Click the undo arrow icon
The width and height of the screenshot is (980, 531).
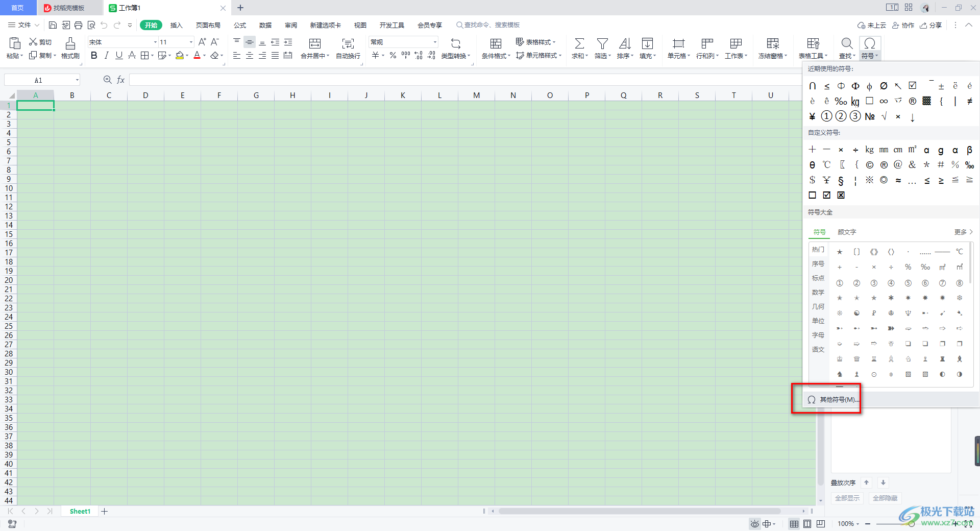pos(104,25)
